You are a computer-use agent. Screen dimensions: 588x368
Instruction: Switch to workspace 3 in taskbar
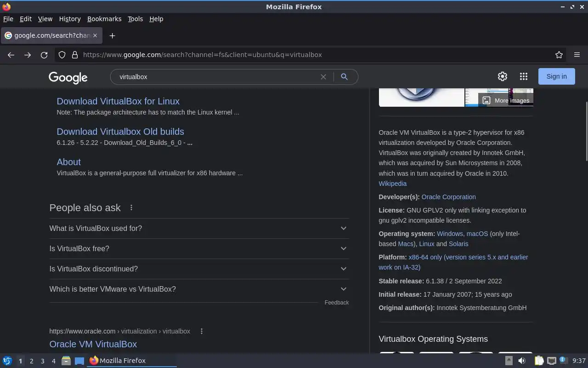(x=42, y=361)
